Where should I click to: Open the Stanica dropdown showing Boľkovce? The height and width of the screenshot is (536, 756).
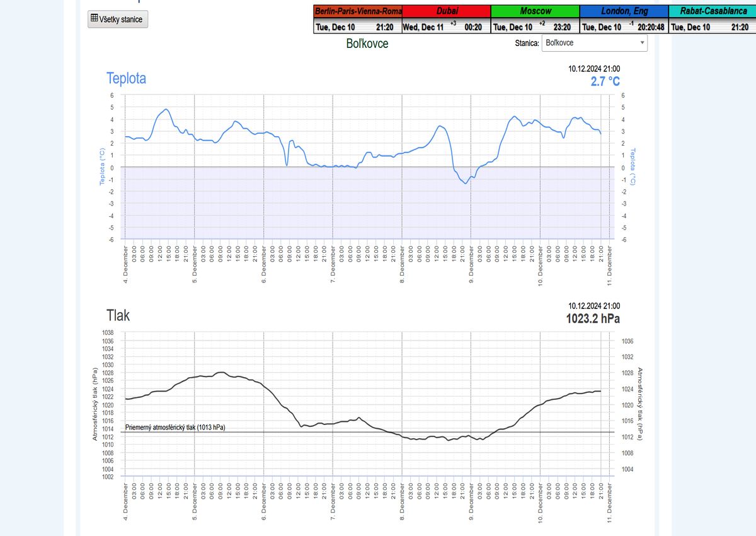click(594, 43)
